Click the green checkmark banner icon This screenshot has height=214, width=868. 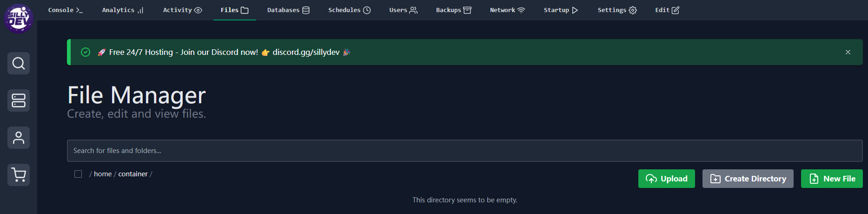pos(86,52)
